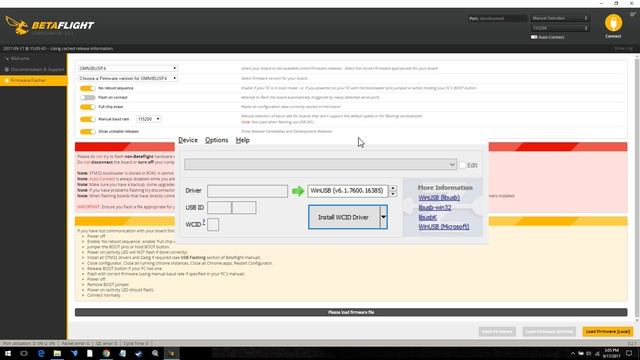
Task: Open the Device menu in Zadig
Action: (x=188, y=140)
